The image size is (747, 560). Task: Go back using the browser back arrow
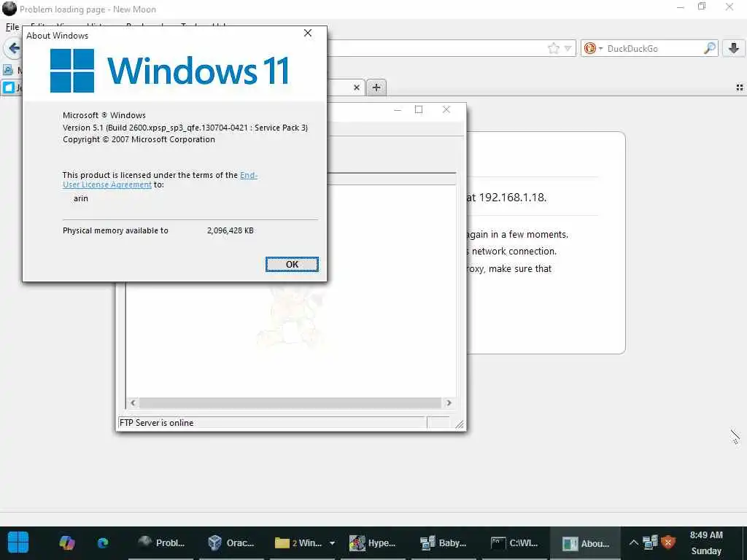pyautogui.click(x=14, y=48)
